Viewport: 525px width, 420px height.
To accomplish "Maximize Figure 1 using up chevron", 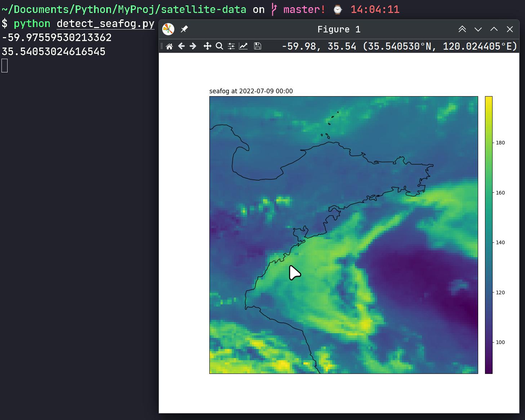I will [494, 29].
